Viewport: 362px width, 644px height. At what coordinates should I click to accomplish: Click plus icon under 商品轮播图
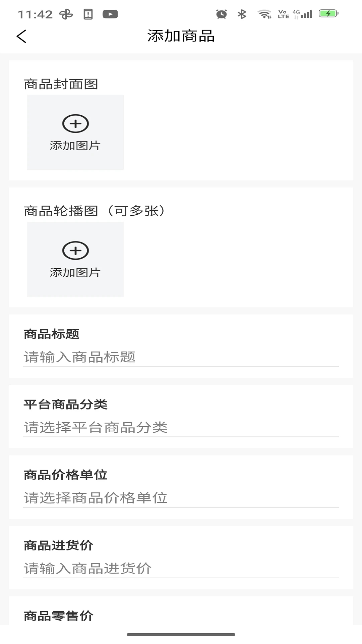point(75,251)
